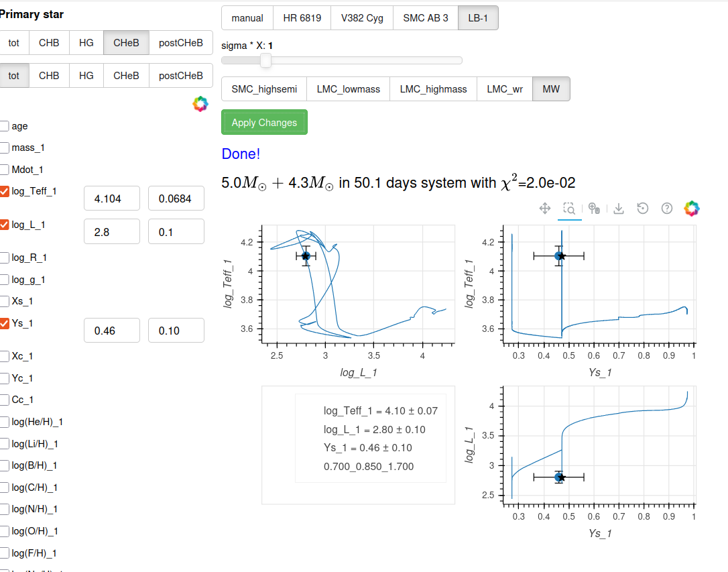Choose the LMC_highmass model grid
Image resolution: width=728 pixels, height=572 pixels.
click(x=433, y=89)
